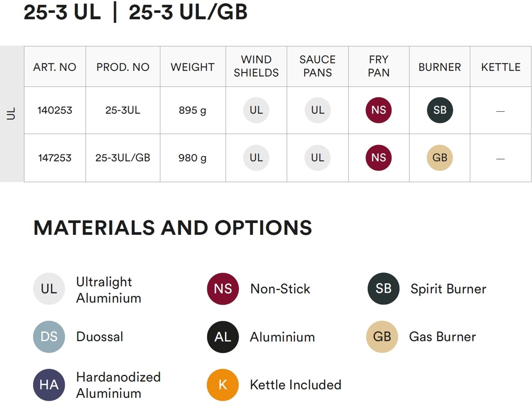Click product number 25-3UL/GB cell
Viewport: 532px width, 405px height.
[123, 158]
